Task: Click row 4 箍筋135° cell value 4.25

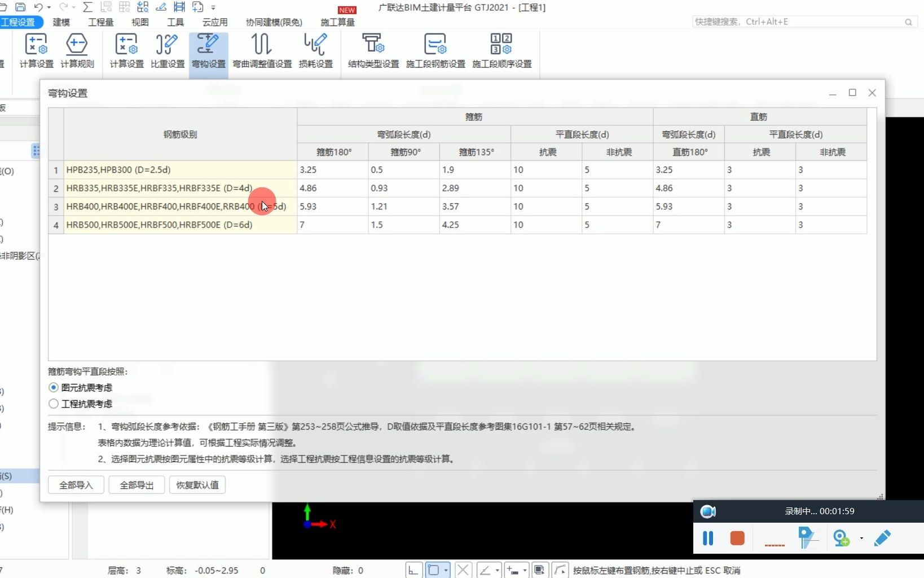Action: point(475,225)
